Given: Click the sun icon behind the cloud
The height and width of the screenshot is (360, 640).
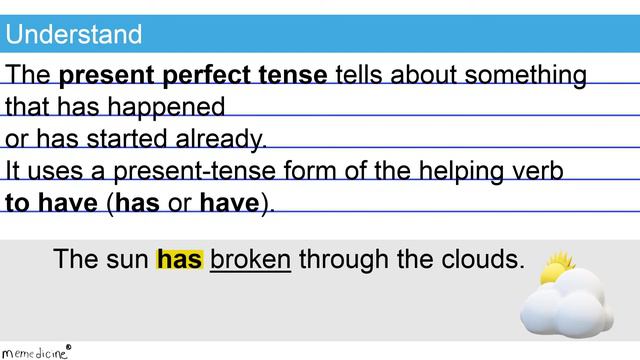Looking at the screenshot, I should click(x=556, y=267).
